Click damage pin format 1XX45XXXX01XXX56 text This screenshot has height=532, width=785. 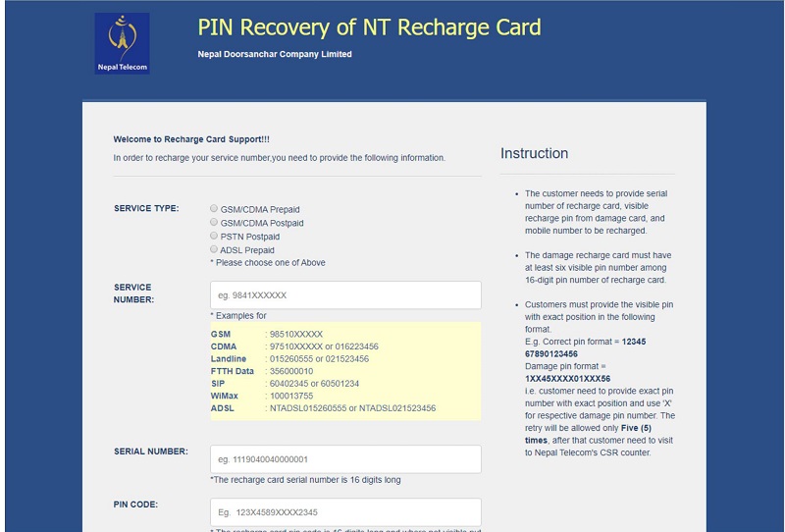coord(568,379)
